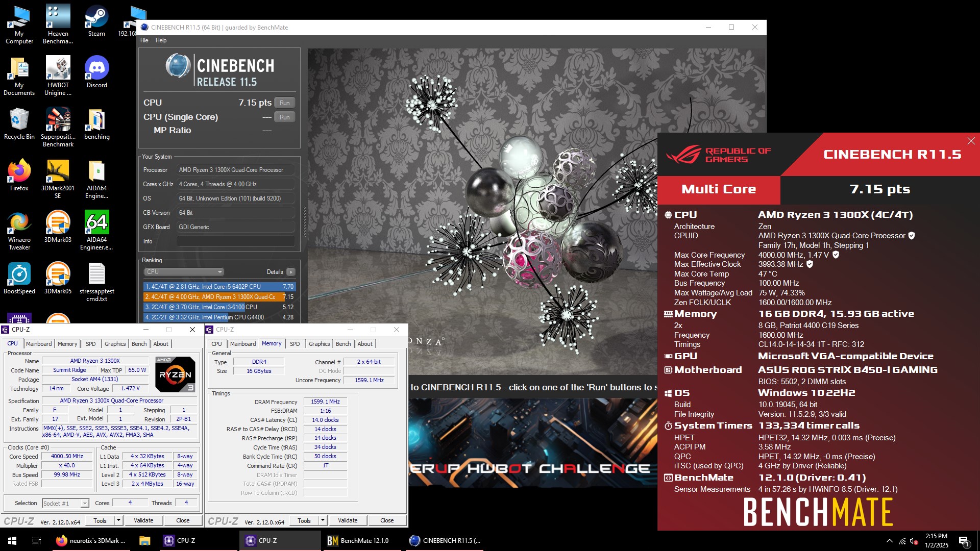Click the Info input field in Cinebench

236,241
